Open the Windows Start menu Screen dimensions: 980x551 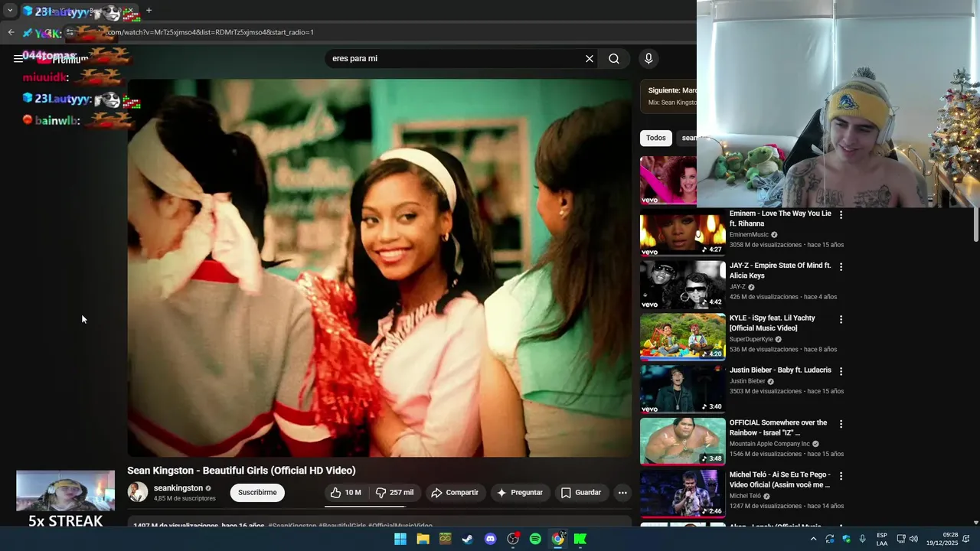point(400,539)
